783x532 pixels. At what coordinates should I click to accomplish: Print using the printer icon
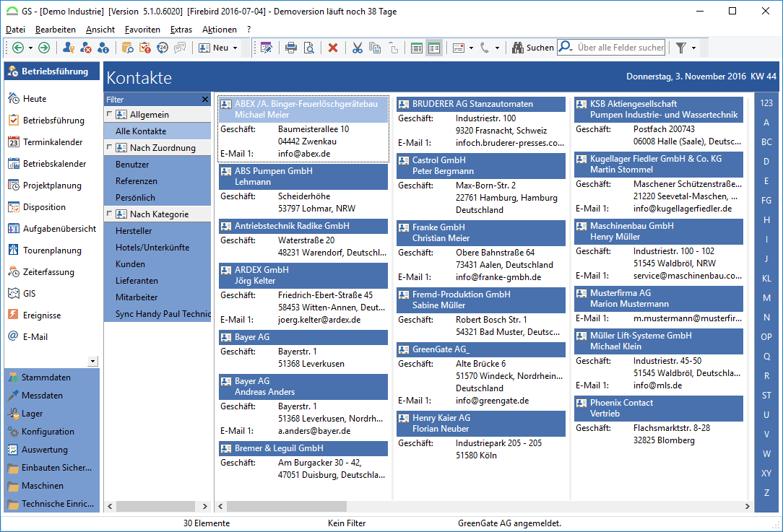click(291, 48)
